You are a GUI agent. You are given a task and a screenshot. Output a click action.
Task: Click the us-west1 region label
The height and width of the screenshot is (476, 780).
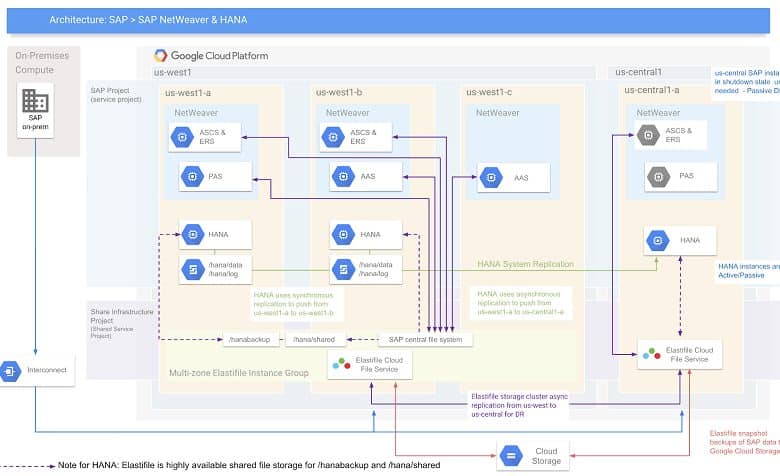pyautogui.click(x=173, y=72)
